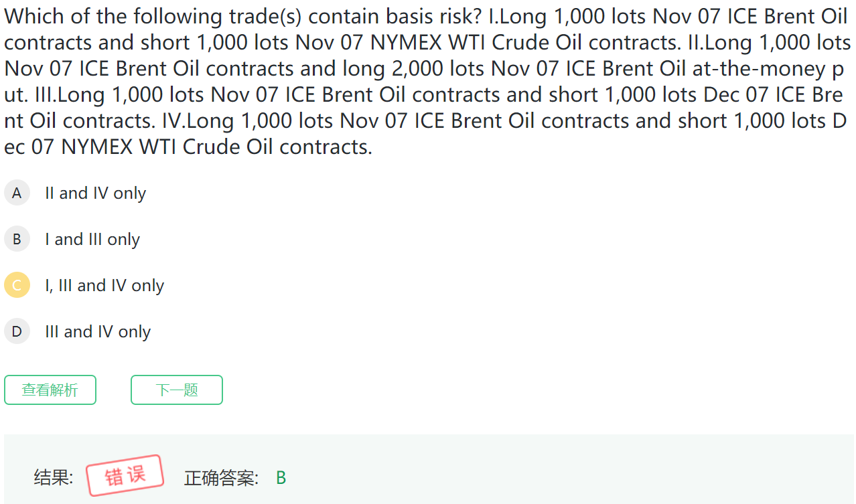Click the highlighted option C circle
The image size is (856, 504).
(x=17, y=286)
